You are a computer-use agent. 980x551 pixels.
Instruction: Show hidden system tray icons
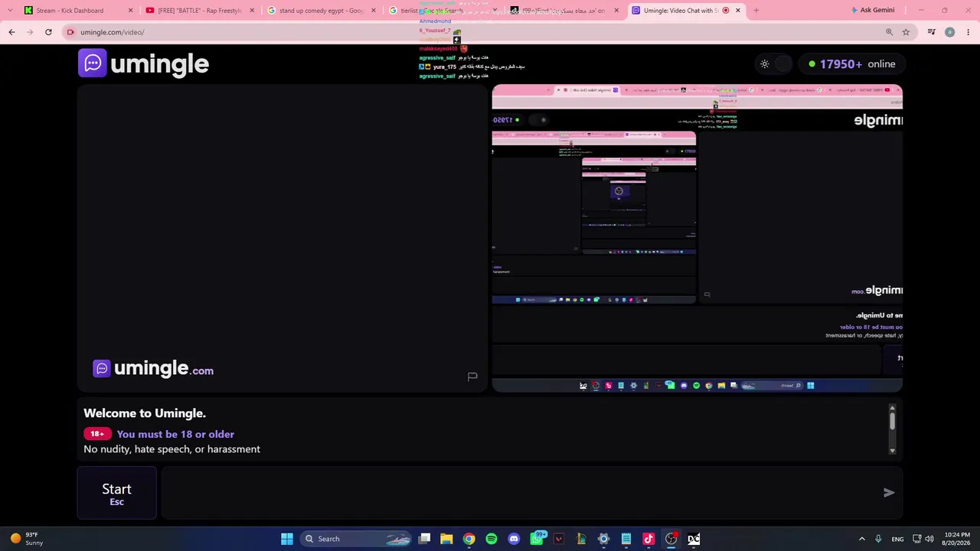coord(861,539)
